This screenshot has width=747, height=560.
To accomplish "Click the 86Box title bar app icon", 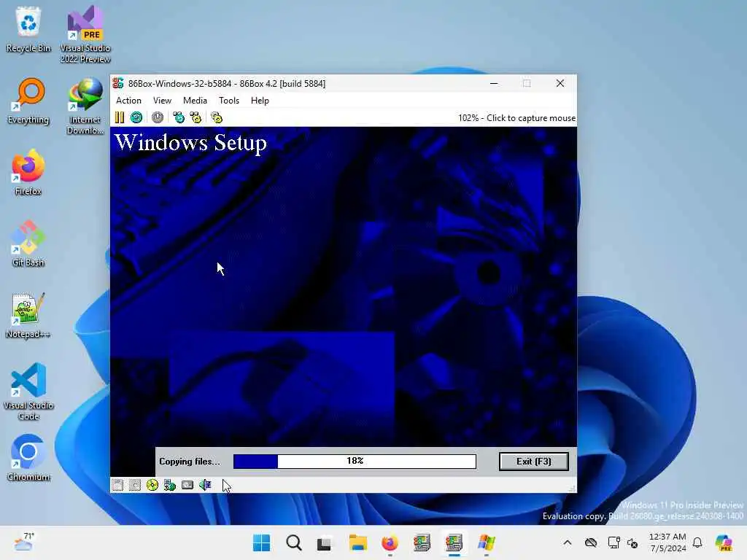I will 118,83.
